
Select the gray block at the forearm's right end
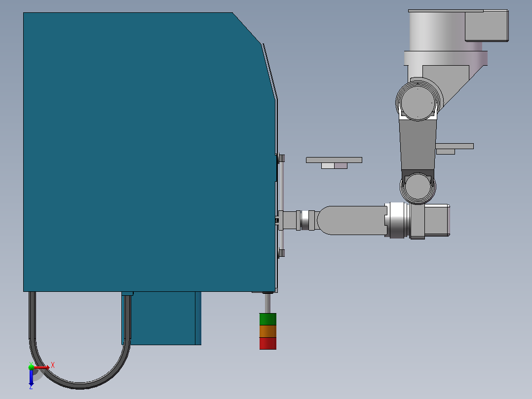pyautogui.click(x=437, y=220)
